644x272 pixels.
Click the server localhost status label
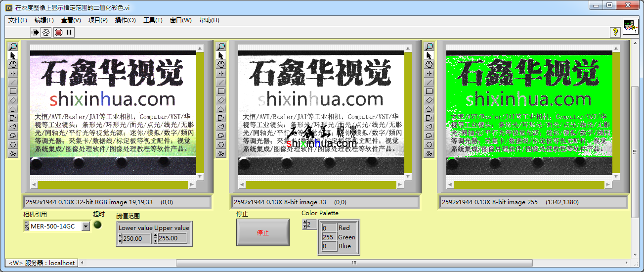(x=42, y=263)
